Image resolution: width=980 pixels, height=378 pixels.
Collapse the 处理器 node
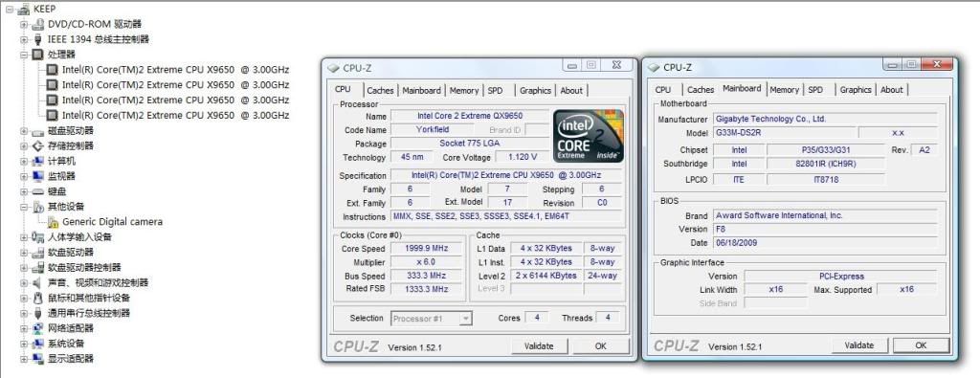coord(24,55)
